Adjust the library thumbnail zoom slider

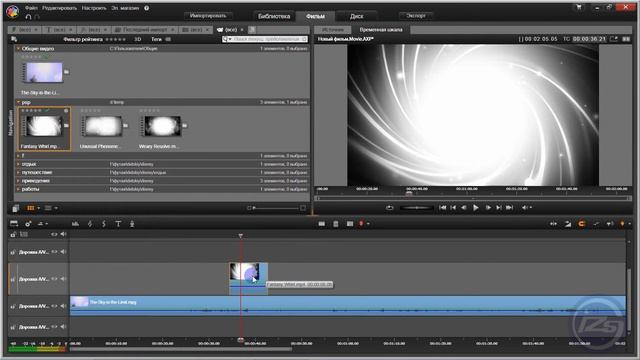(276, 208)
